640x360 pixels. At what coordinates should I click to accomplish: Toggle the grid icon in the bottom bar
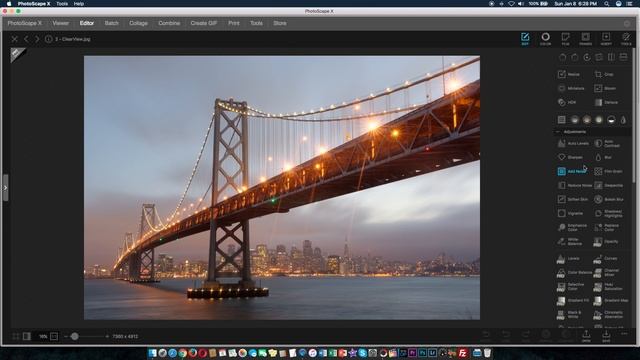click(x=16, y=336)
